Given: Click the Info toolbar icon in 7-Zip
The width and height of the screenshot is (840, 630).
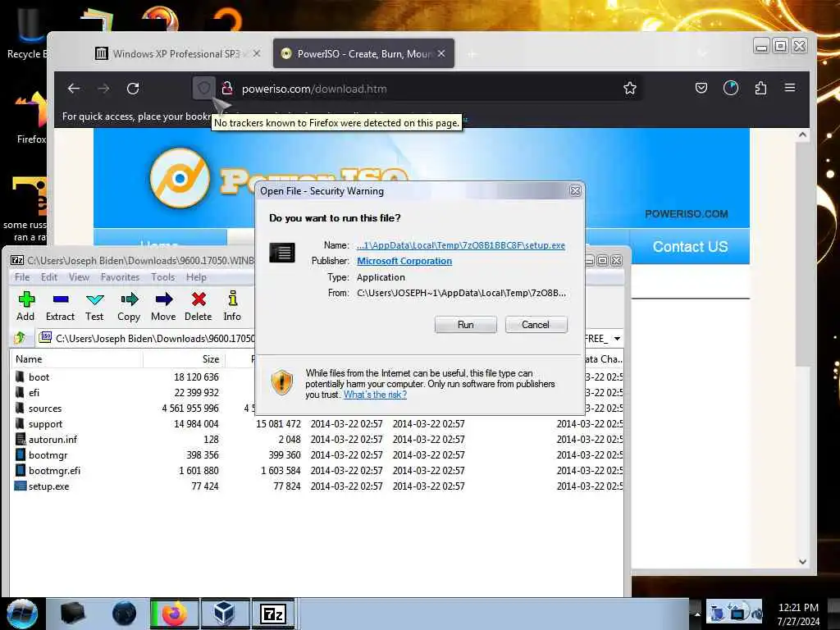Looking at the screenshot, I should pyautogui.click(x=232, y=307).
